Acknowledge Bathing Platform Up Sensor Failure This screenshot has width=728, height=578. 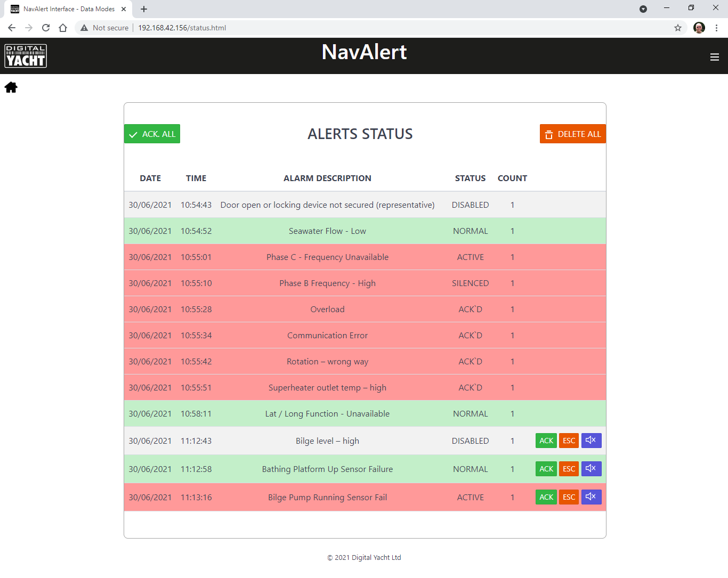(546, 469)
